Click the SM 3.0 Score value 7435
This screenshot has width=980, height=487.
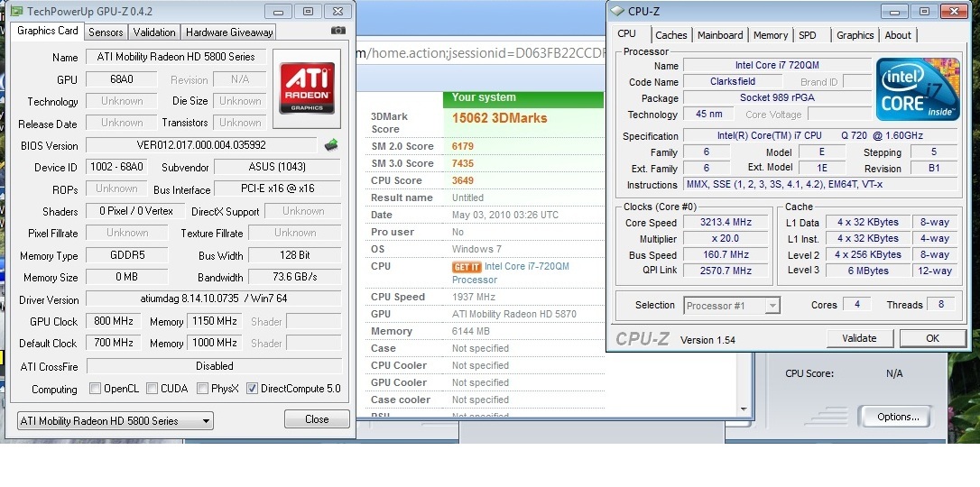pos(463,163)
